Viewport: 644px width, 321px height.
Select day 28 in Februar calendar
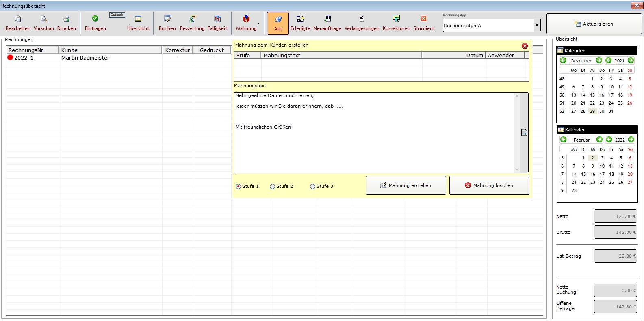click(574, 190)
